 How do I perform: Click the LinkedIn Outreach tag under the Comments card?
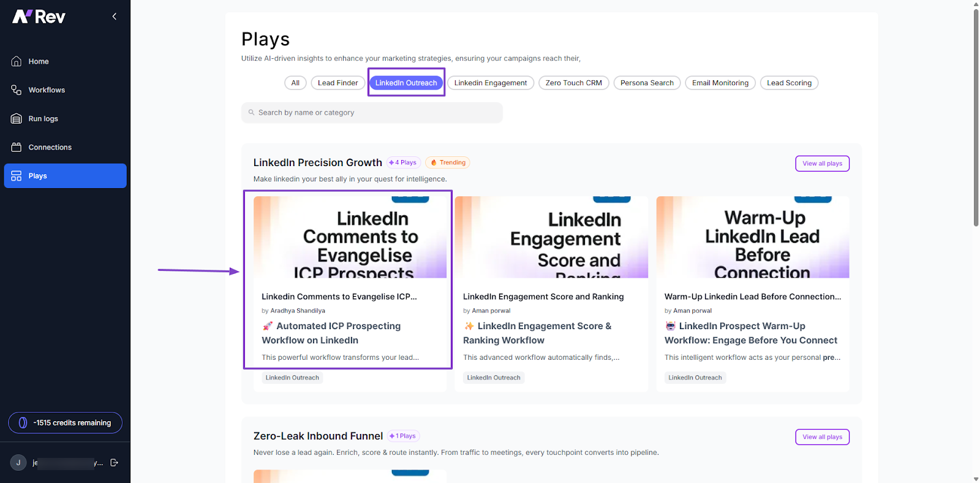[x=292, y=378]
